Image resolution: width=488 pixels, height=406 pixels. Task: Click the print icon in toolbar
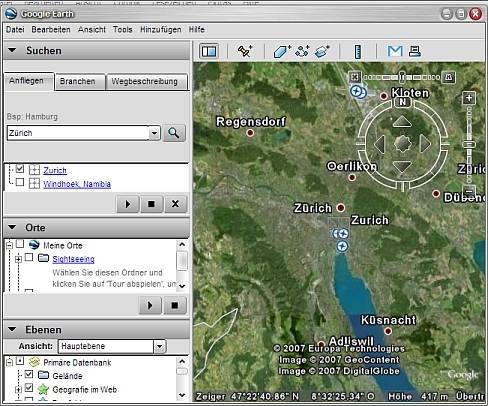(x=415, y=51)
